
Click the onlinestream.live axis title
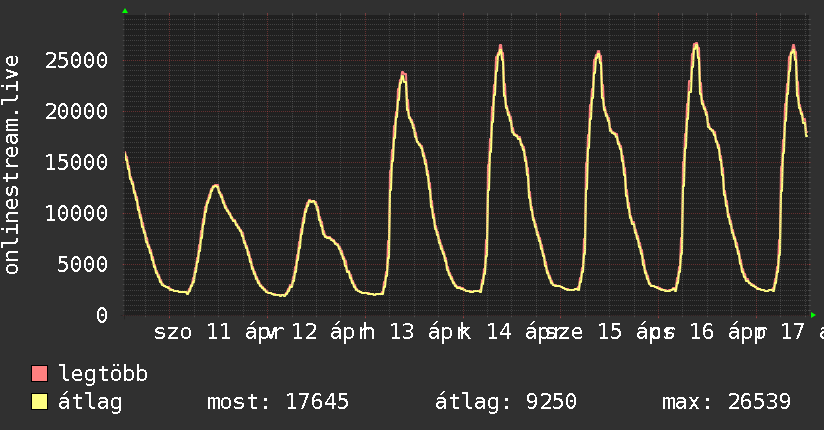[12, 165]
